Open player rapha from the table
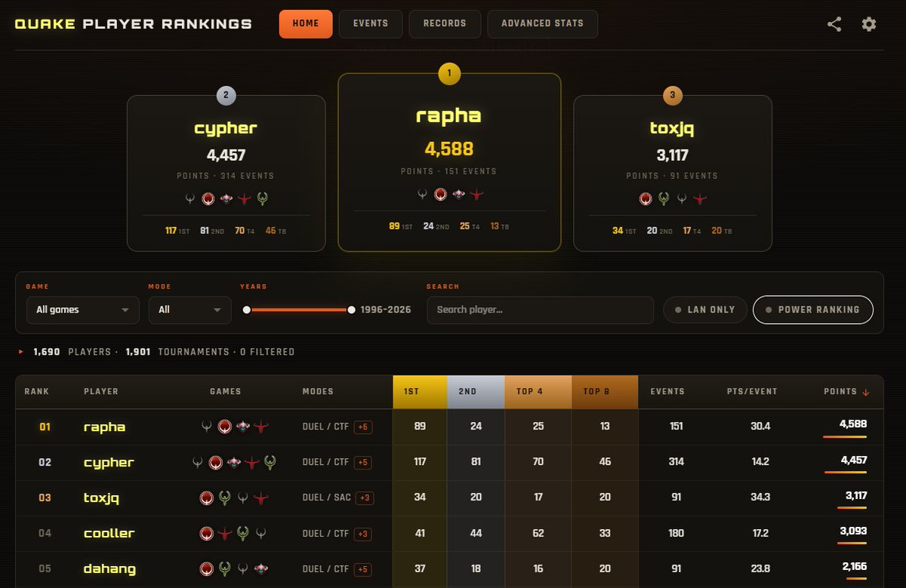The width and height of the screenshot is (906, 588). click(x=104, y=427)
